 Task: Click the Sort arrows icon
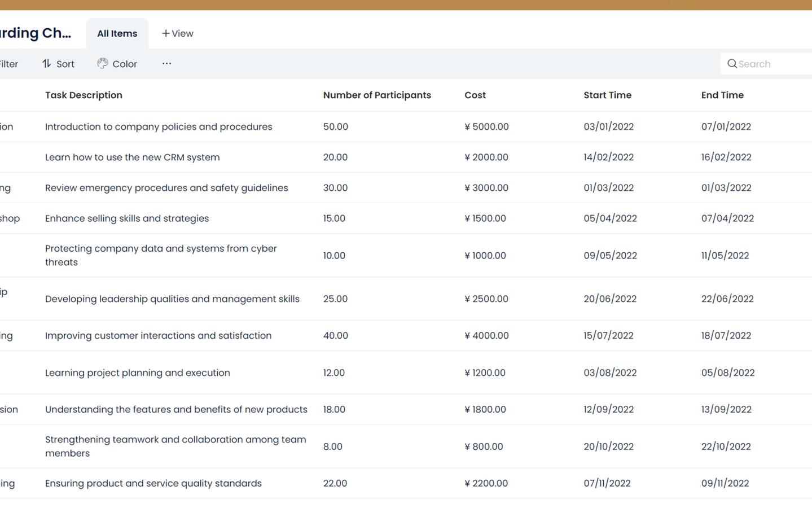point(47,64)
